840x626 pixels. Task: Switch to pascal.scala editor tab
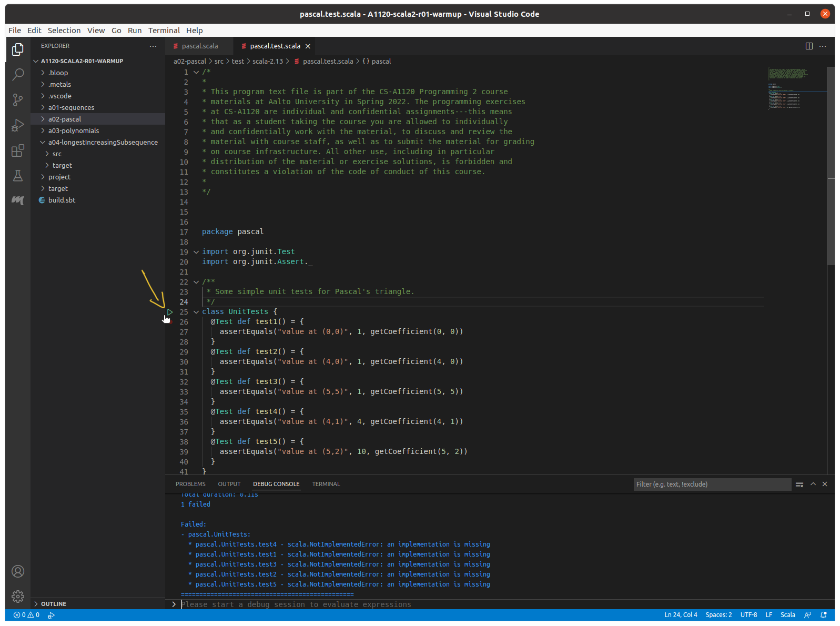pyautogui.click(x=199, y=46)
